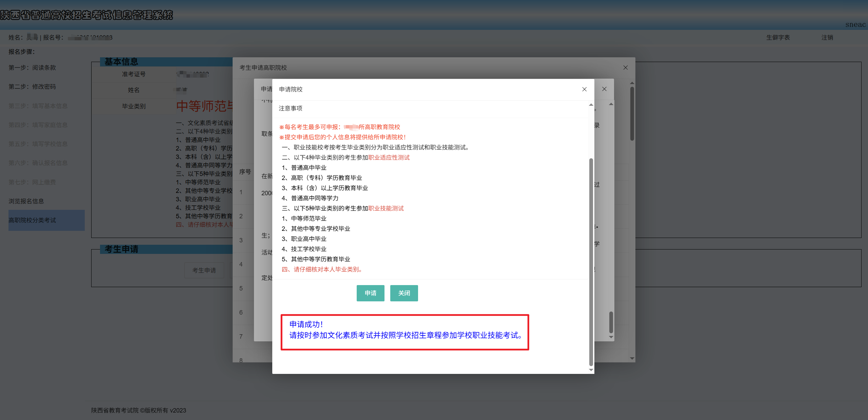
Task: Select 第七步：网上缴费 step
Action: (32, 182)
